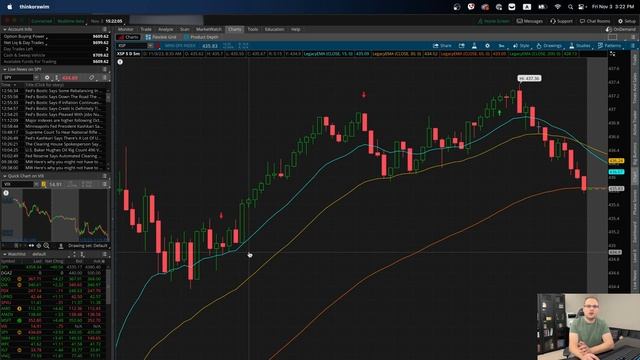Click the Home Screen button
Image resolution: width=640 pixels, height=360 pixels.
pyautogui.click(x=493, y=21)
